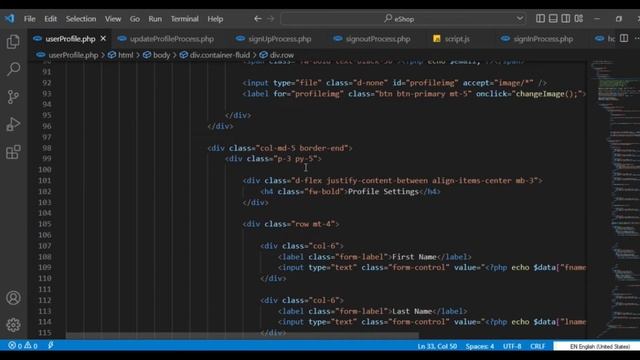
Task: Toggle the primary side bar layout icon
Action: pos(540,19)
